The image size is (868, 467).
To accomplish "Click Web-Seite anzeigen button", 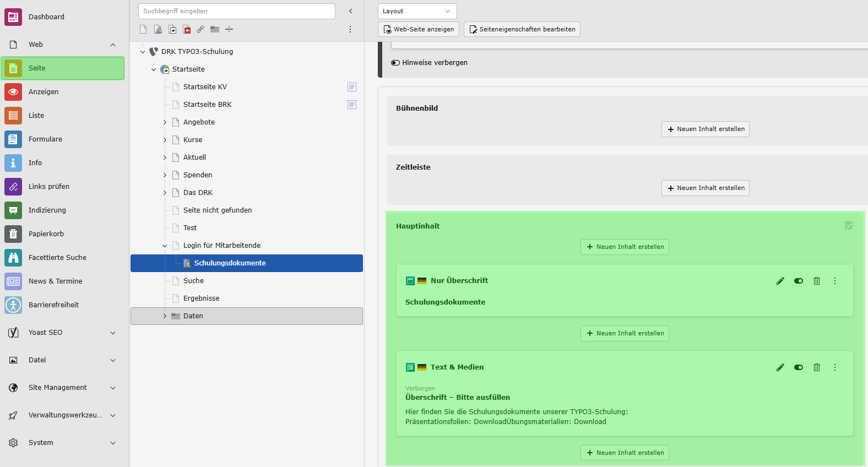I will tap(419, 29).
